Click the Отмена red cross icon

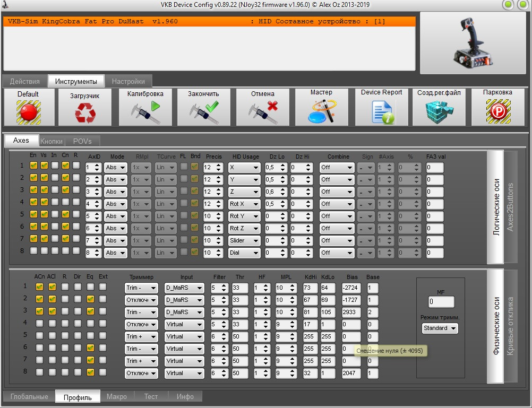[x=263, y=112]
